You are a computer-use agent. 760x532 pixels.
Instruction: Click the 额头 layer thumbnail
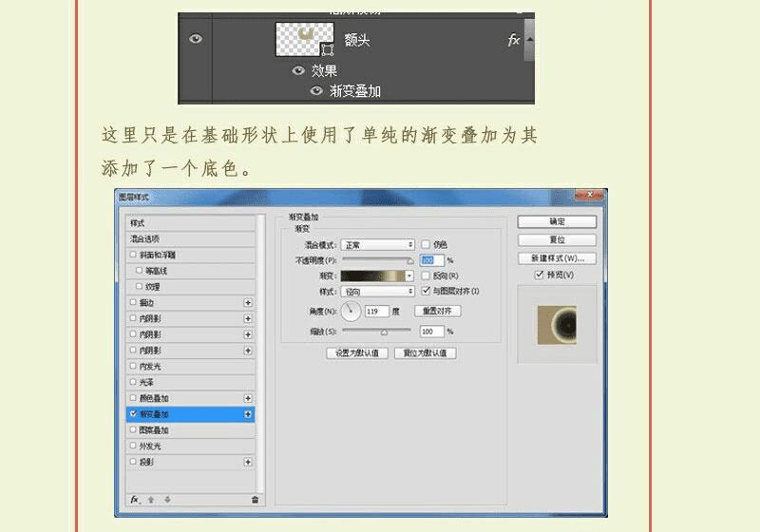(x=304, y=39)
